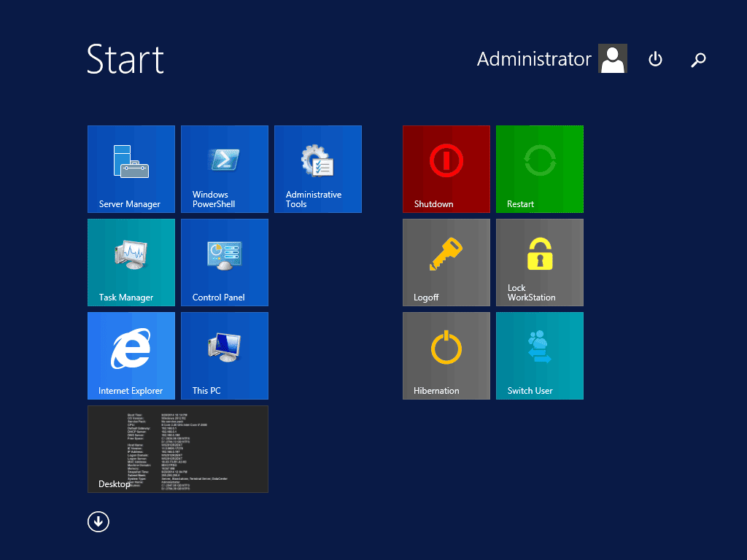The width and height of the screenshot is (747, 560).
Task: Open This PC
Action: pos(224,356)
